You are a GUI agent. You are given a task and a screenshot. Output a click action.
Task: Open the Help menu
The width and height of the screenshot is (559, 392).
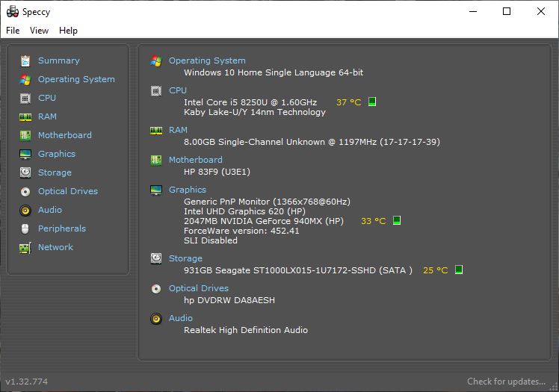pos(68,31)
